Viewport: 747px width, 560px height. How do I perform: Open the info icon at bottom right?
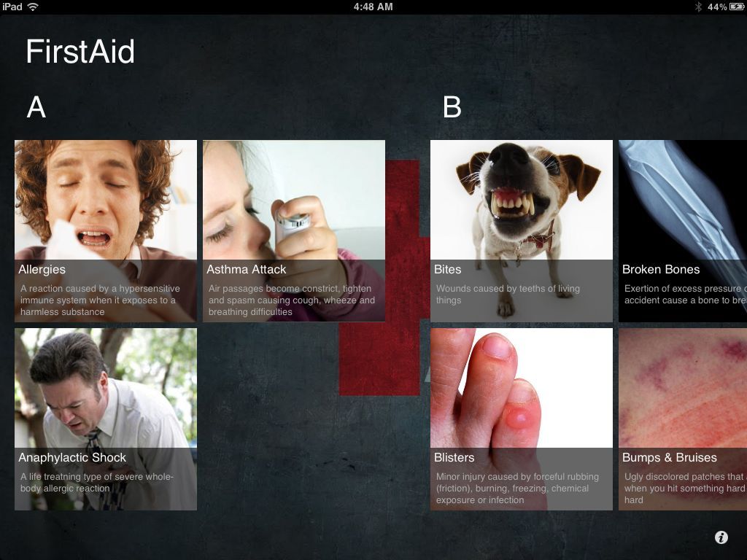tap(721, 537)
